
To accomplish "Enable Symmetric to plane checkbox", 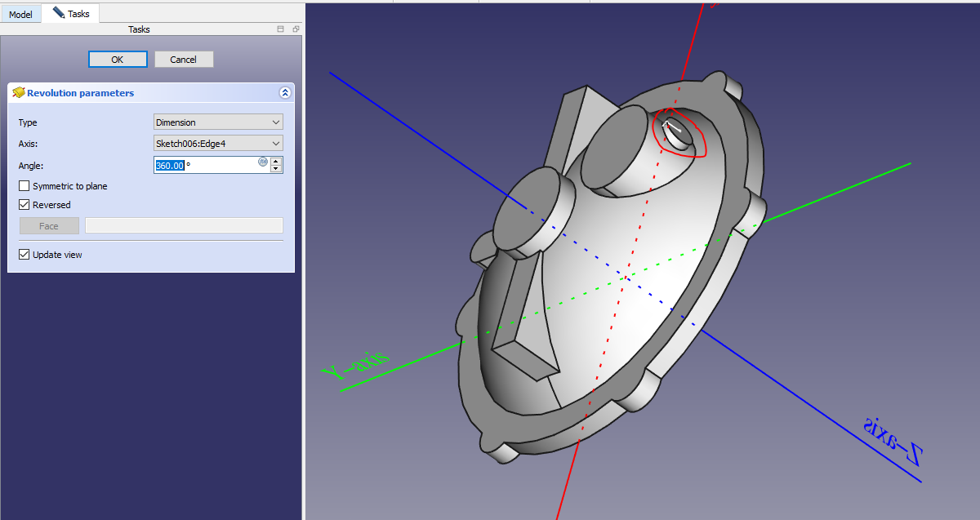I will (x=24, y=186).
